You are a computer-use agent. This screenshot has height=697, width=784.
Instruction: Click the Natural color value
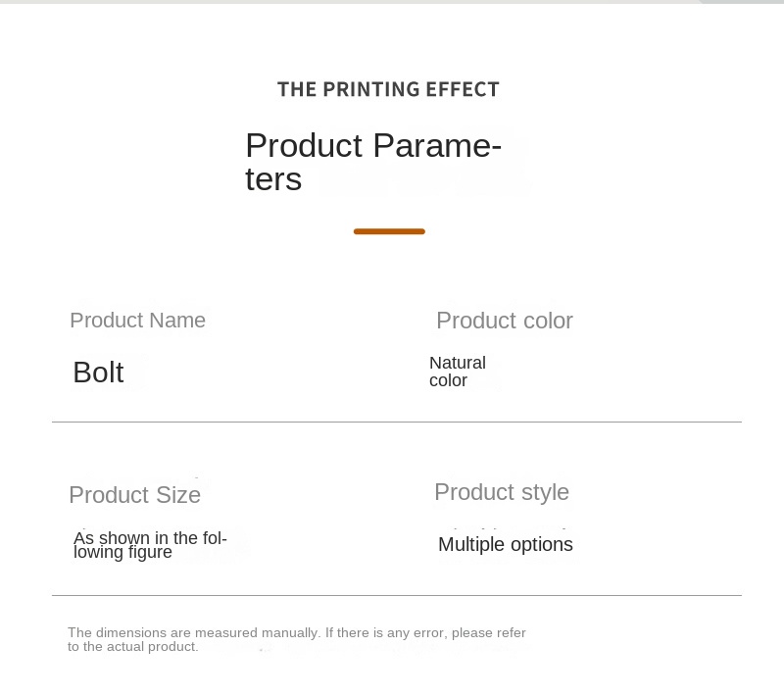point(458,372)
